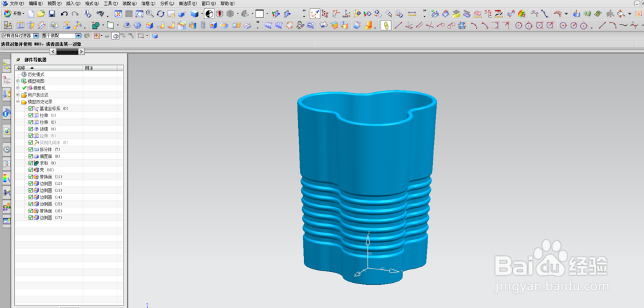Open the 分析 menu
644x308 pixels.
click(166, 3)
